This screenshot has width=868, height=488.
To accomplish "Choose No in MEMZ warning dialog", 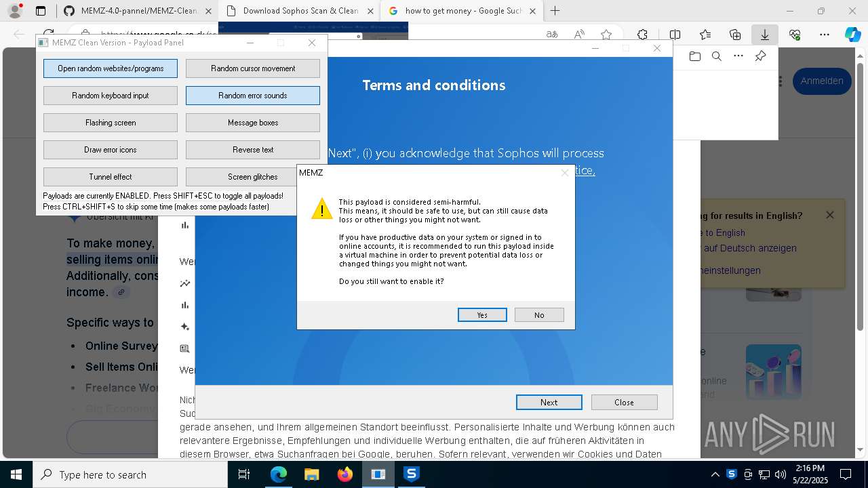I will click(x=539, y=314).
